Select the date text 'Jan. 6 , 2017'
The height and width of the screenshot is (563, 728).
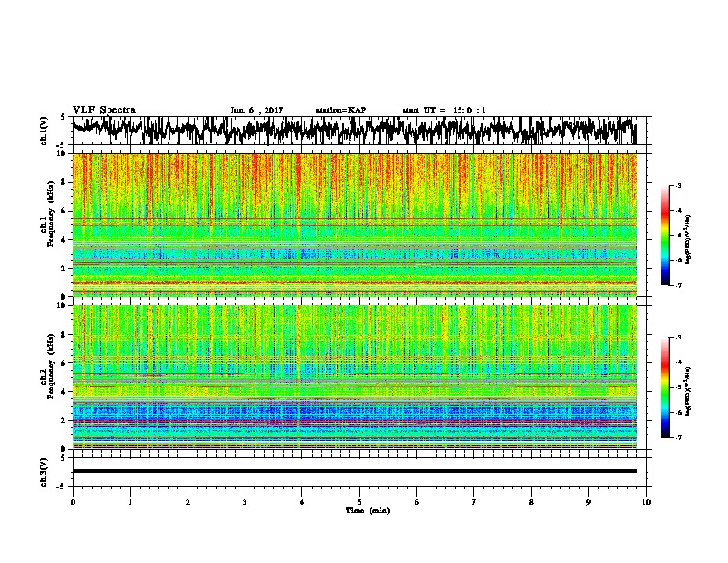256,110
